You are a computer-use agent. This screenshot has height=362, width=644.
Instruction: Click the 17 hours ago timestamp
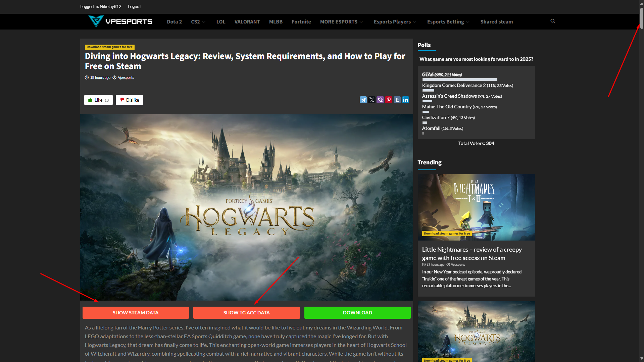coord(435,265)
